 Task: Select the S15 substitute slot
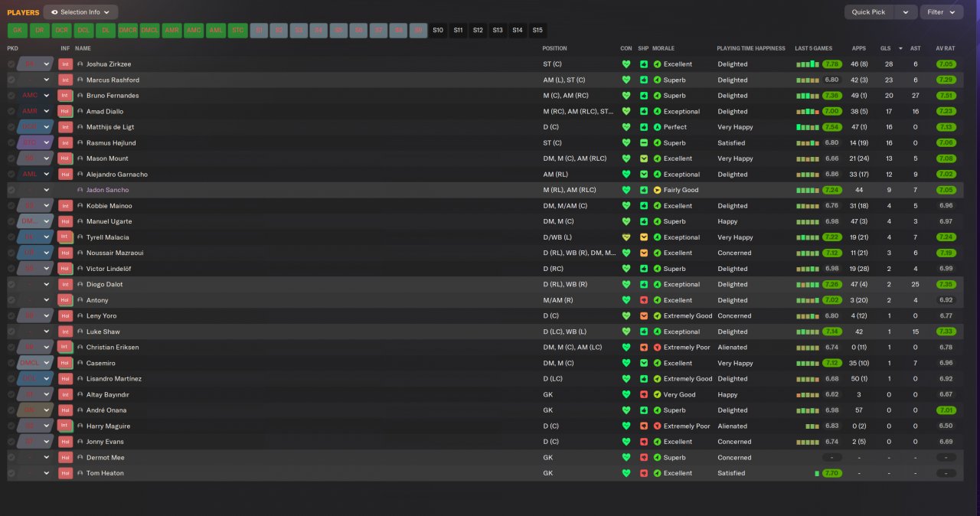[537, 31]
